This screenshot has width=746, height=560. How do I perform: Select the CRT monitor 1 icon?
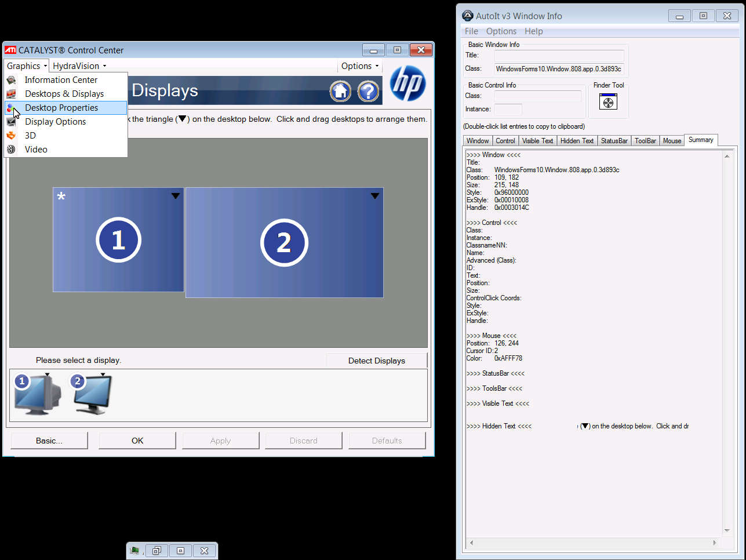[x=37, y=395]
